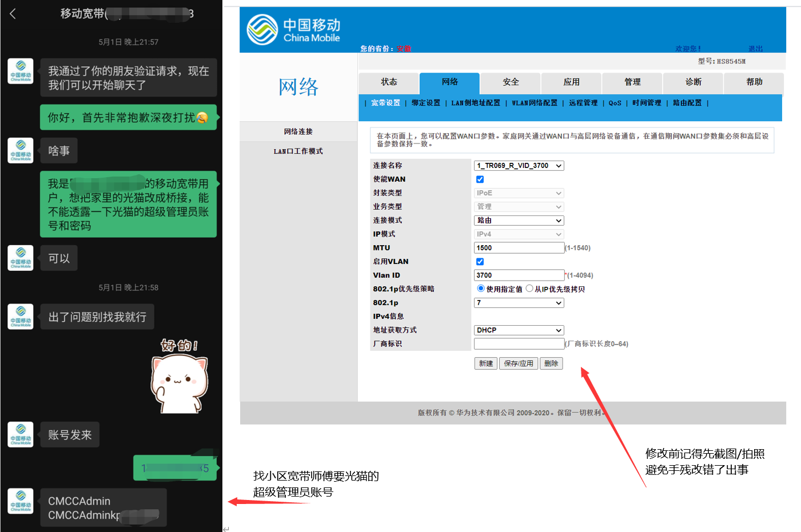Open the 802.1p priority dropdown

click(519, 303)
